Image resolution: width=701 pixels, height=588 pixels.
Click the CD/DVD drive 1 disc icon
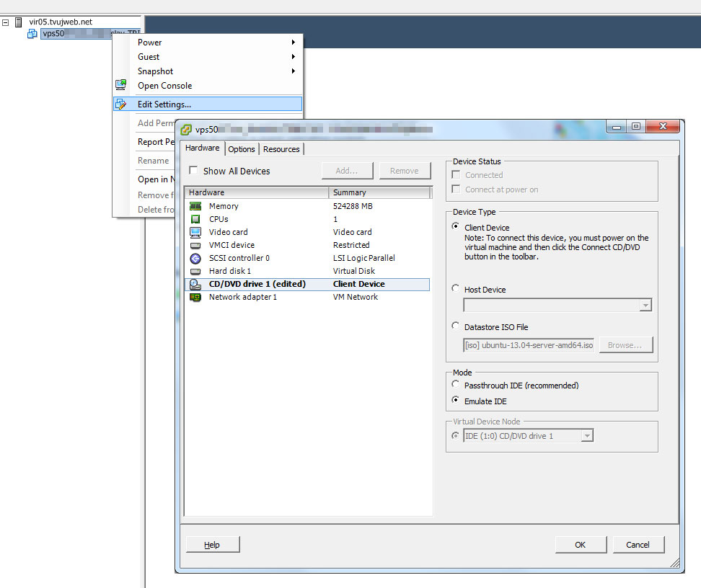tap(195, 284)
